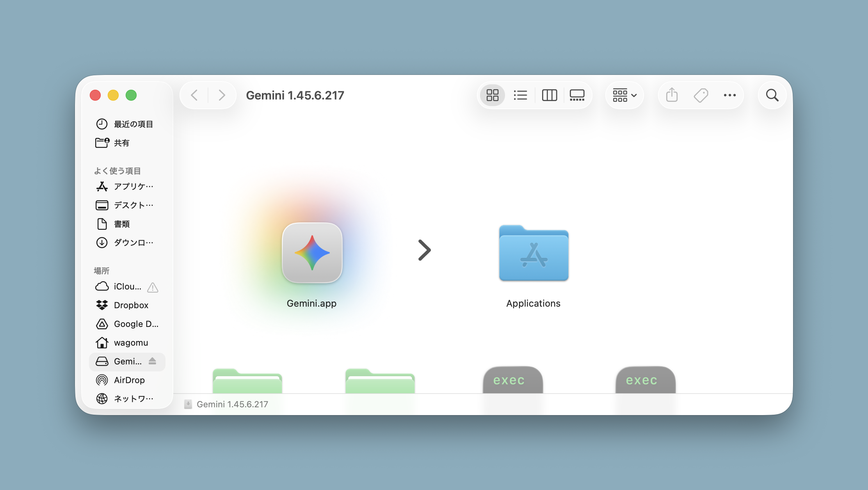Open Dropbox in the sidebar

pos(131,305)
